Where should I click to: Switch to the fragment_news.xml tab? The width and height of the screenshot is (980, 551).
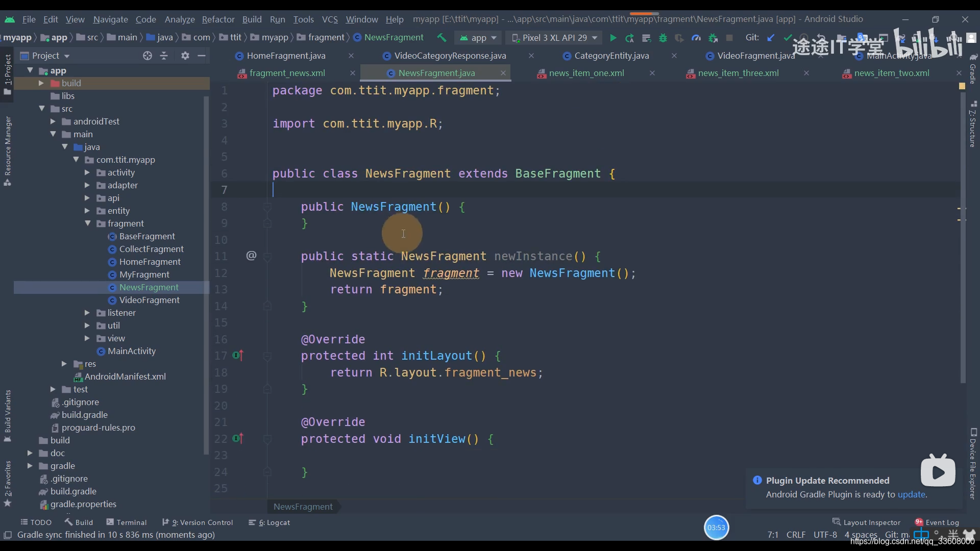click(287, 73)
